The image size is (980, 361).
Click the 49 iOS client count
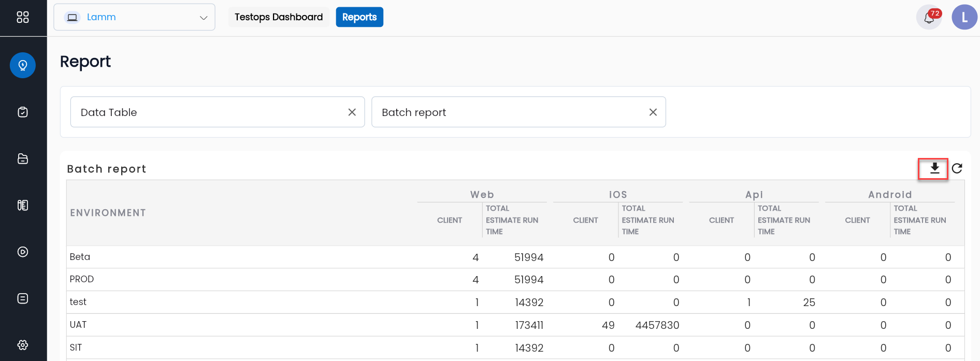click(608, 325)
